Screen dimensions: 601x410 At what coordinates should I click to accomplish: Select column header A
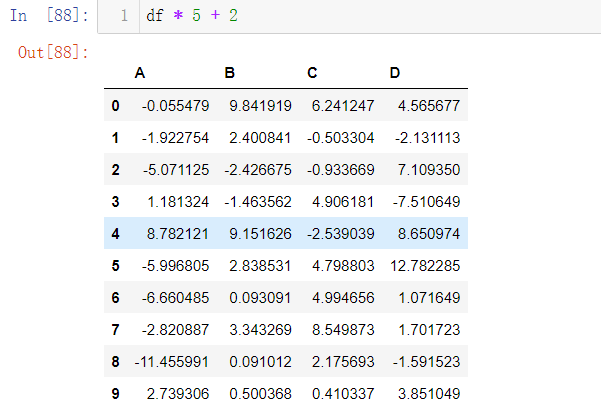(140, 73)
